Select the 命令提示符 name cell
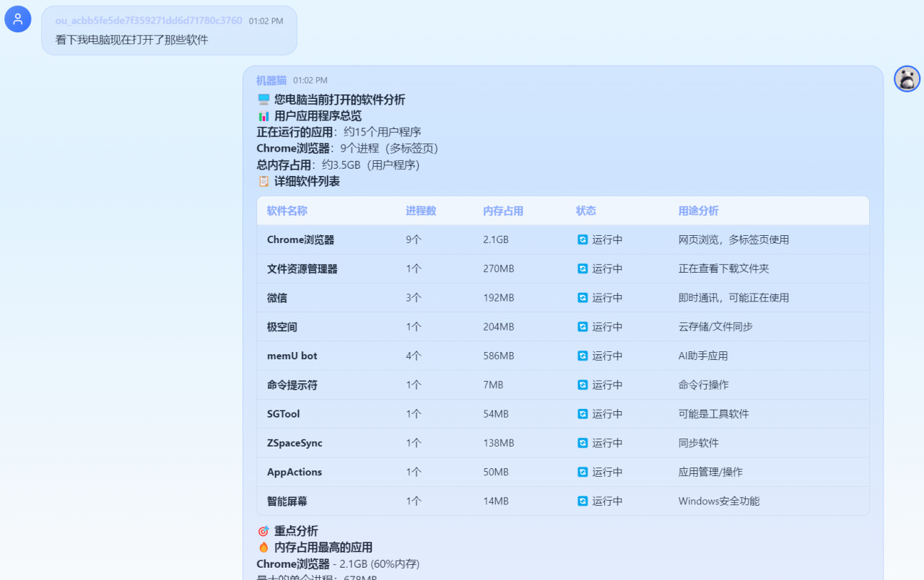 [292, 385]
